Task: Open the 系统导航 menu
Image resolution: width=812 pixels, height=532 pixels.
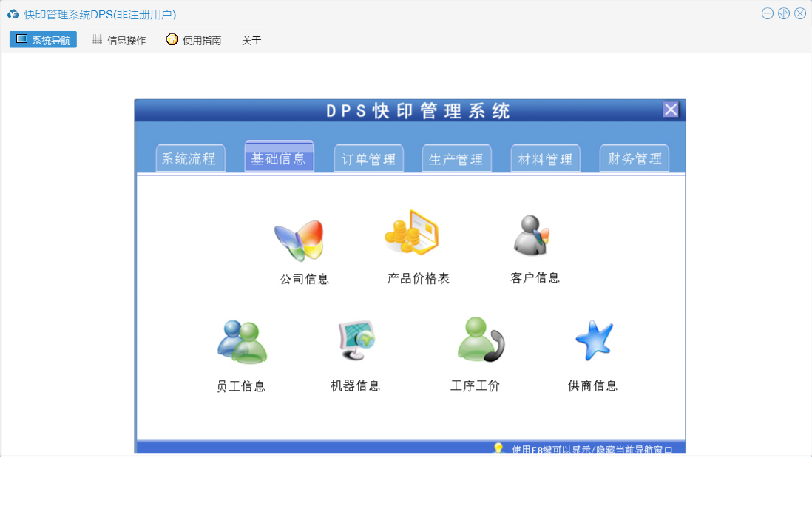Action: (x=43, y=39)
